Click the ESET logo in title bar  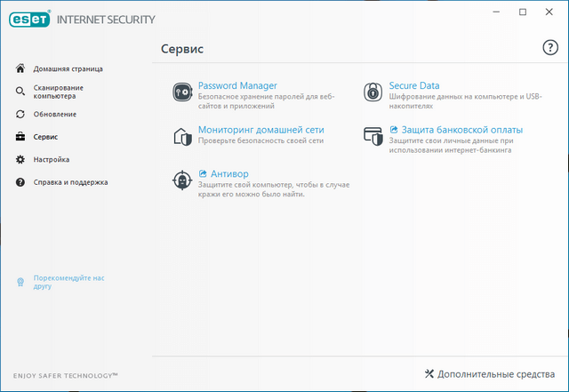[x=30, y=18]
